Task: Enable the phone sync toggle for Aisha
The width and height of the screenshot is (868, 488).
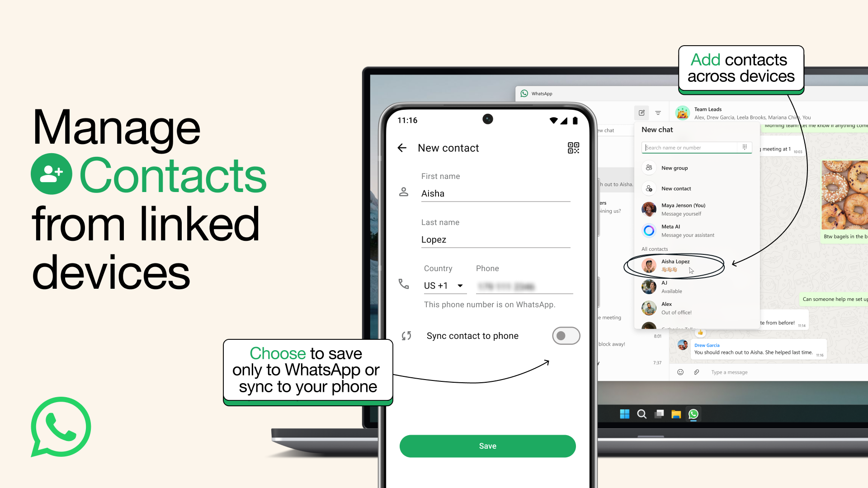Action: point(565,335)
